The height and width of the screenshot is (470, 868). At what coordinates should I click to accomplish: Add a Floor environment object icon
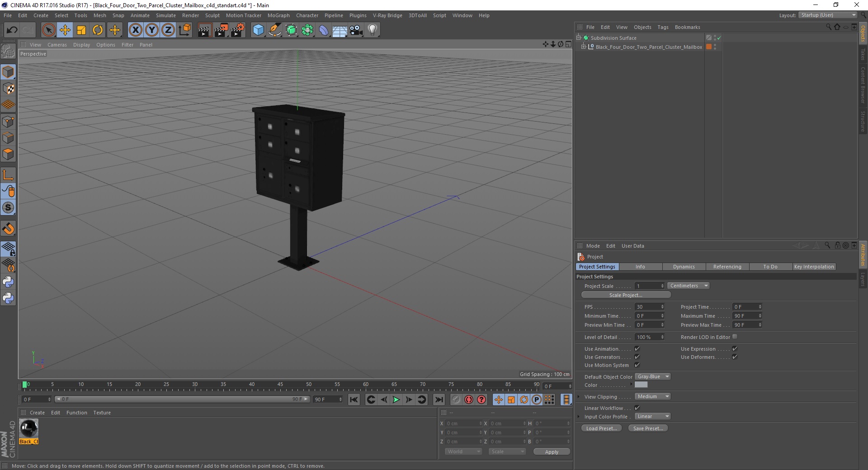[340, 30]
